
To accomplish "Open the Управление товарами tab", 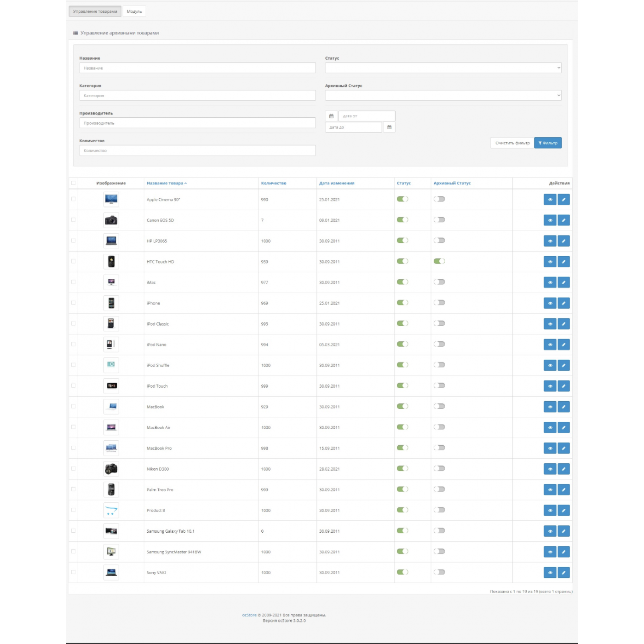I will point(95,11).
